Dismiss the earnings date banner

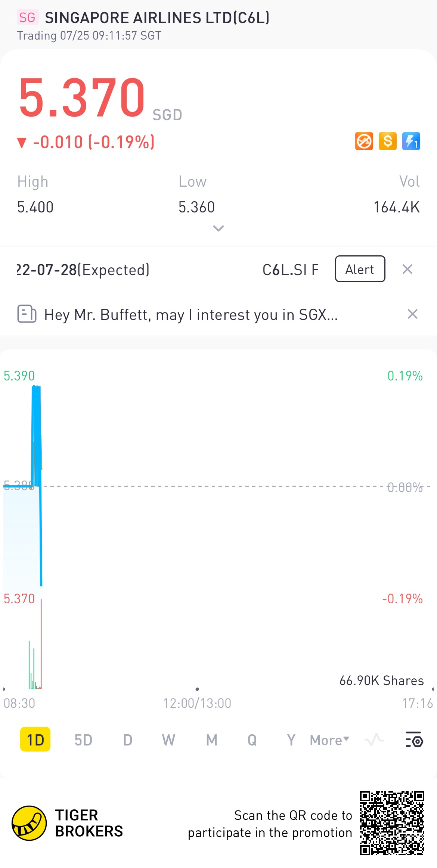tap(407, 269)
